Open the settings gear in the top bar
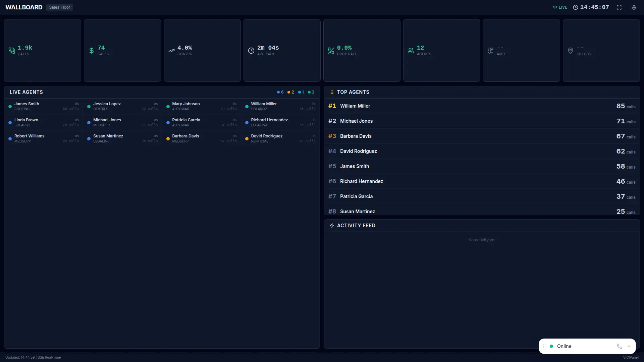 (634, 7)
